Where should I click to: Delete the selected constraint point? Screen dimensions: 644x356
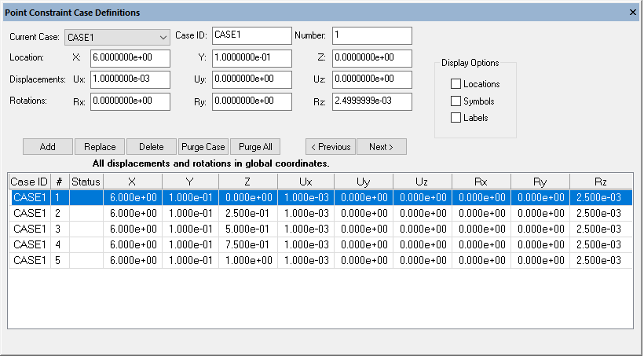[151, 147]
